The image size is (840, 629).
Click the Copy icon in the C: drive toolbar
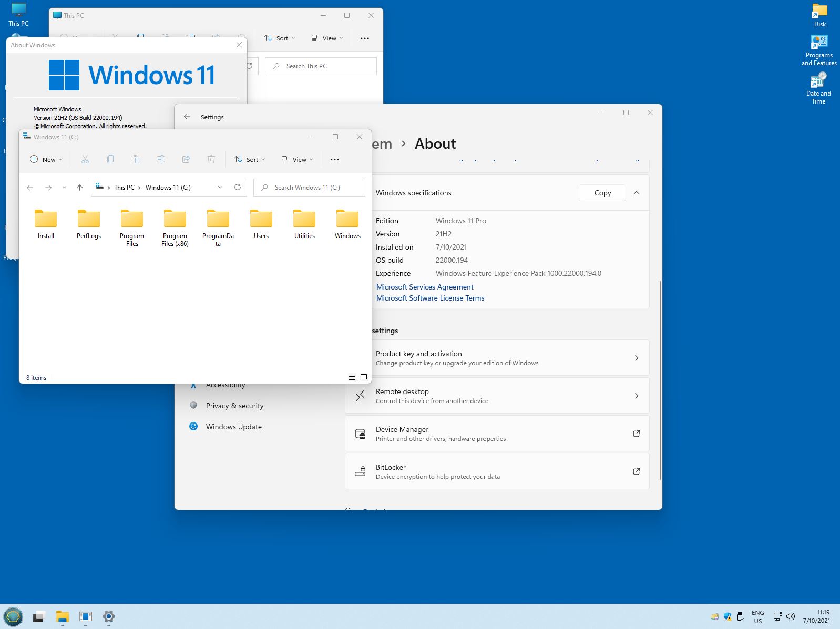coord(110,159)
